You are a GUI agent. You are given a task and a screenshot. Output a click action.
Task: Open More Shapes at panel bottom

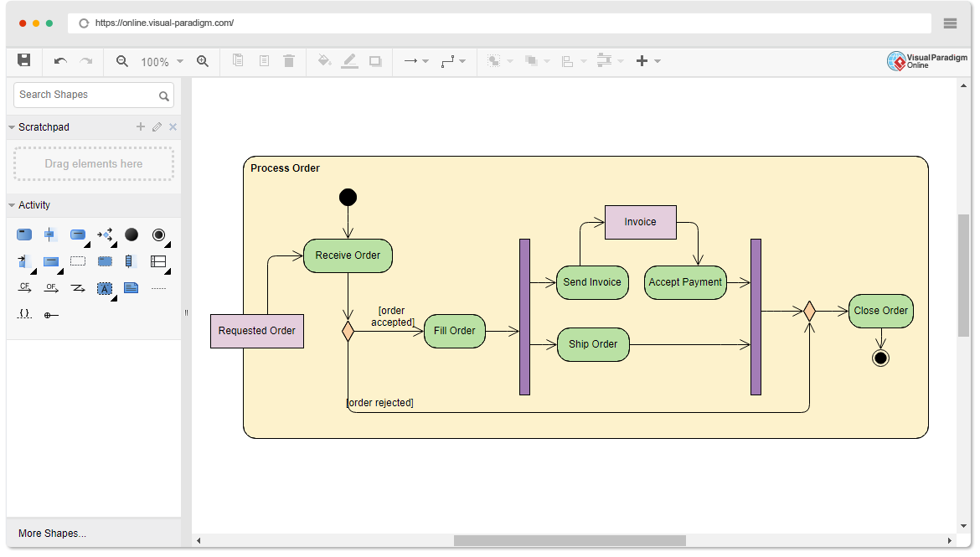(x=53, y=534)
